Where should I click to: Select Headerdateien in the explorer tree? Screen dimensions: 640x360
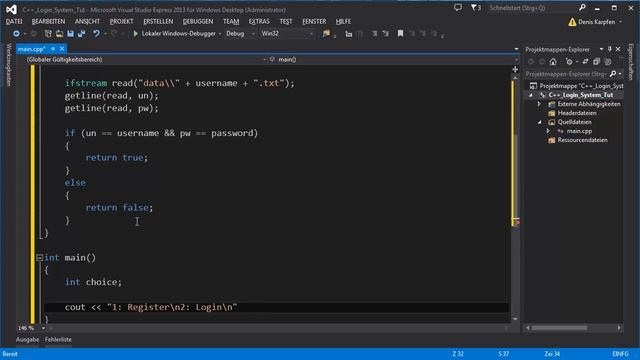[x=577, y=113]
